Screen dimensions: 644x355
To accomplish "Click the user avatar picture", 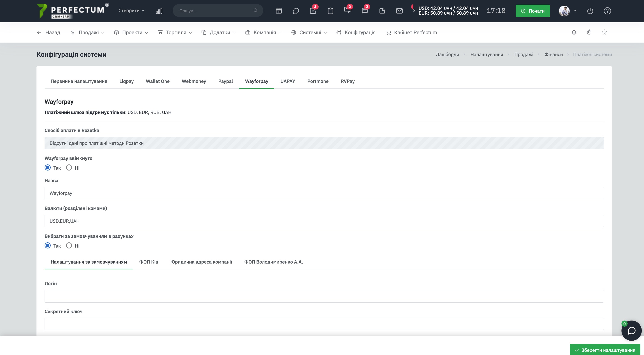I will (564, 11).
